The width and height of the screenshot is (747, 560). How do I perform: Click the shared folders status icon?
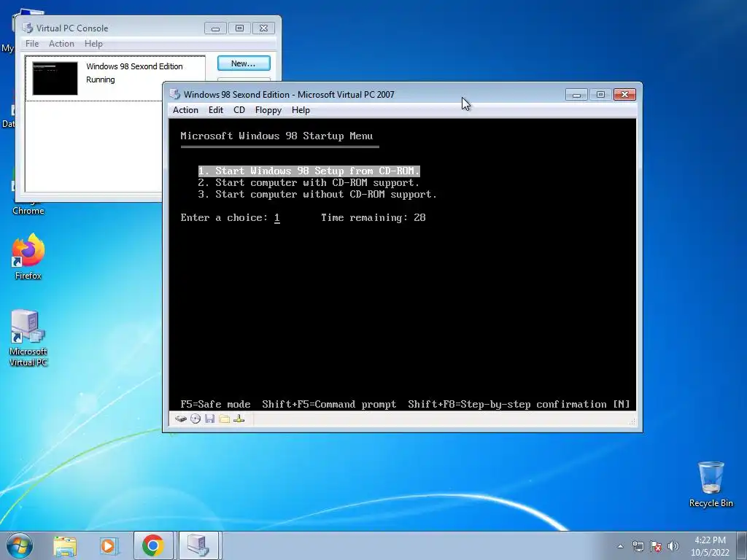(225, 419)
